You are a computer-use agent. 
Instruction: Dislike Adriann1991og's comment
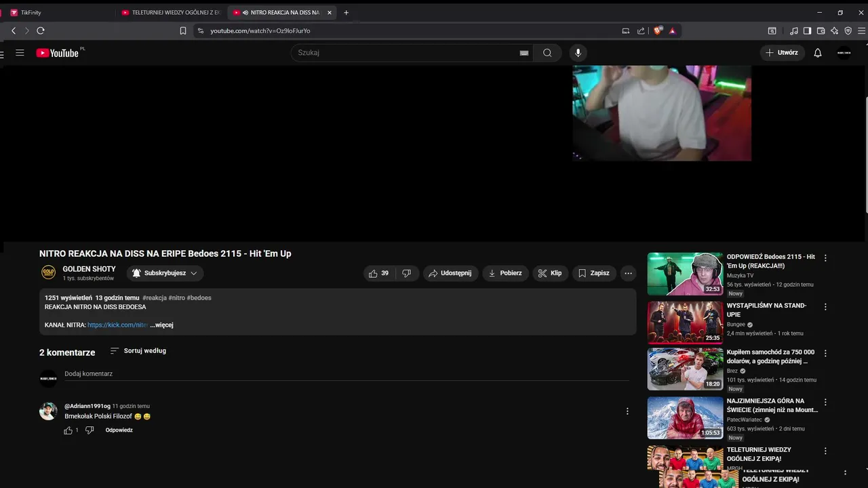point(90,430)
